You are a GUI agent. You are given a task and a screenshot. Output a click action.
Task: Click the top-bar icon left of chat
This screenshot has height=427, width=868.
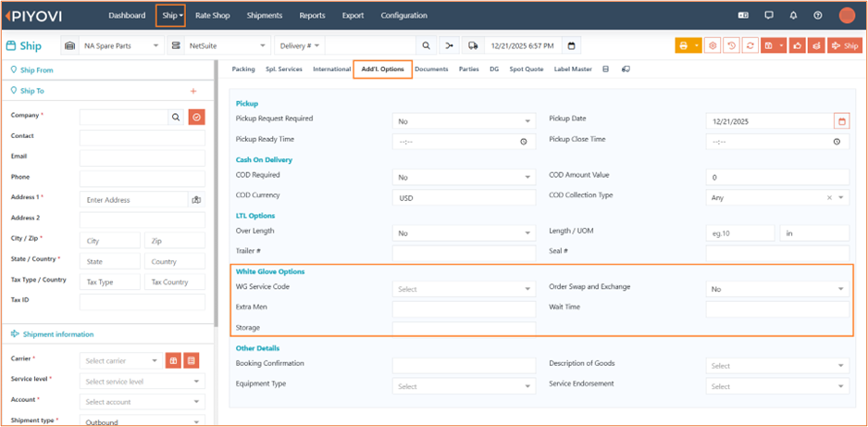743,16
